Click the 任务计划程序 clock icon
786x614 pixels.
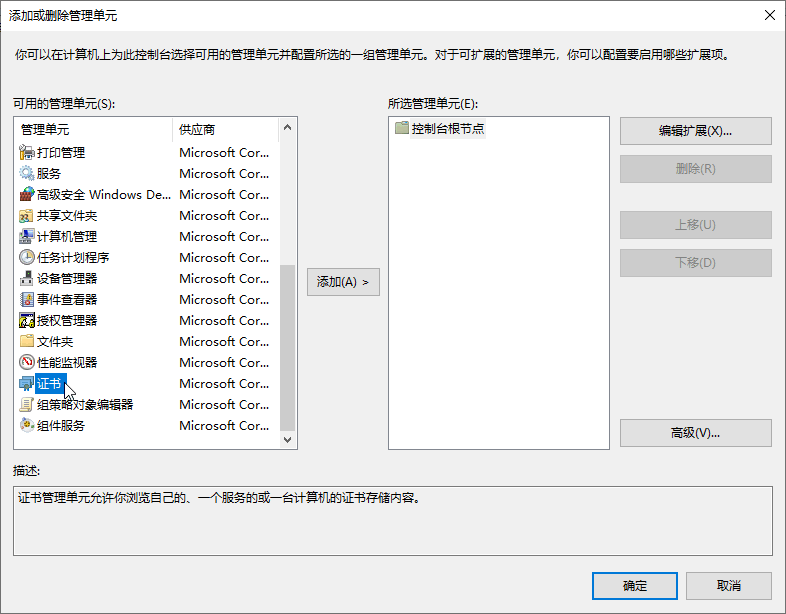tap(27, 257)
